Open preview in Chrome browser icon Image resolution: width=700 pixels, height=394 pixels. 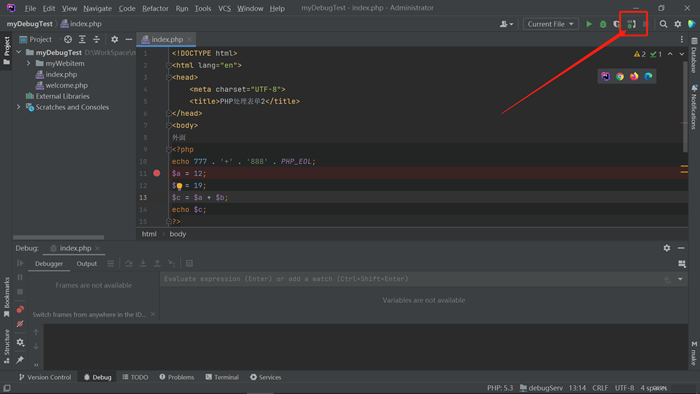click(x=620, y=76)
